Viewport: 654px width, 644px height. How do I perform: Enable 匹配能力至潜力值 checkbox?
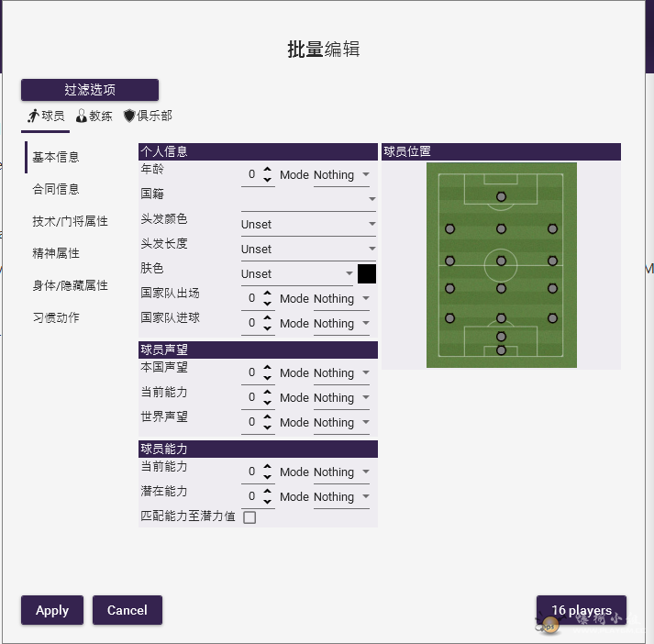(x=249, y=517)
